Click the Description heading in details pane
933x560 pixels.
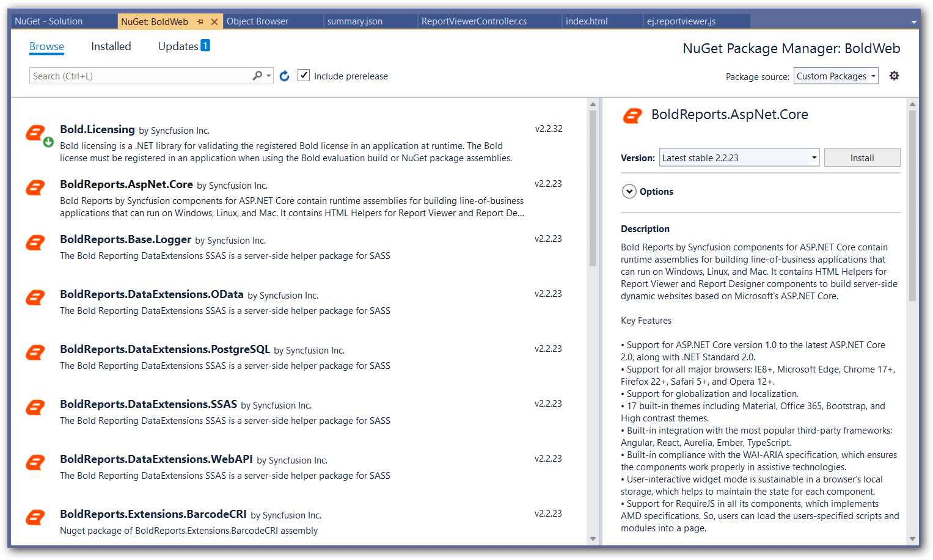[645, 229]
